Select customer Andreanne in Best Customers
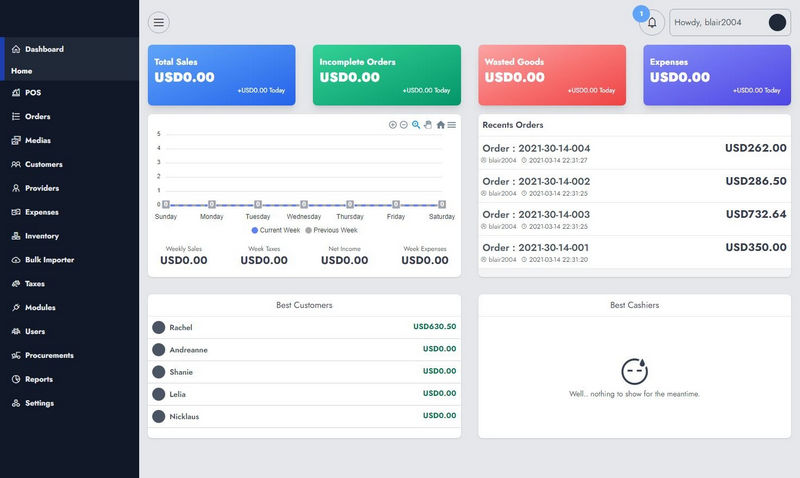Screen dimensions: 800x478 [x=304, y=350]
